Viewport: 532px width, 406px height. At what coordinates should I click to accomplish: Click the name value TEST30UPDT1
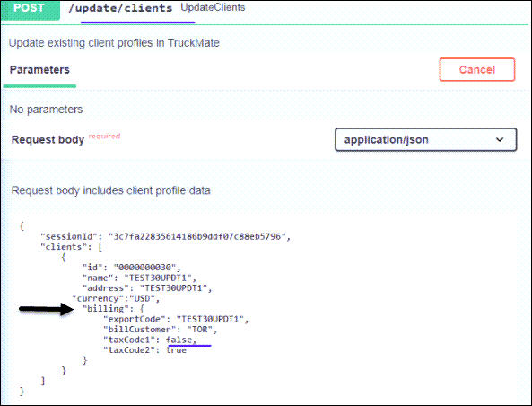[158, 278]
